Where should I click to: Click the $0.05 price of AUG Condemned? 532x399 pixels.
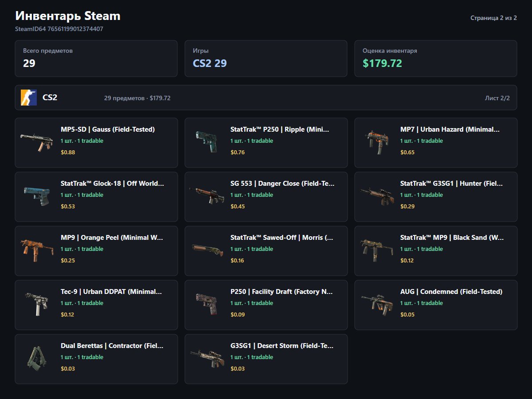click(x=407, y=315)
